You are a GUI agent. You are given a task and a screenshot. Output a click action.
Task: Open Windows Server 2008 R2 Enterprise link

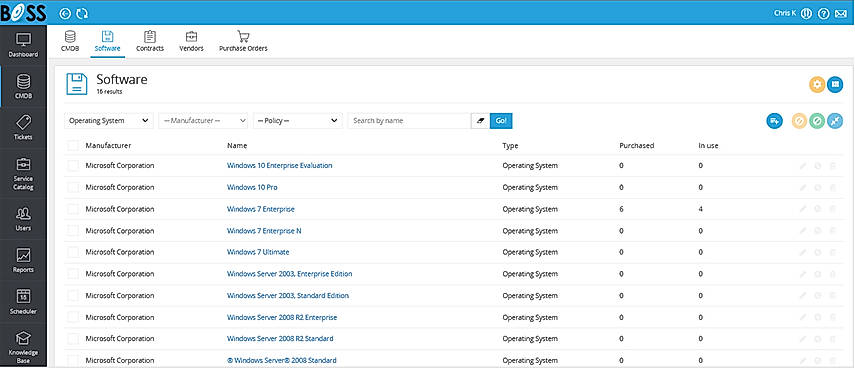tap(282, 317)
